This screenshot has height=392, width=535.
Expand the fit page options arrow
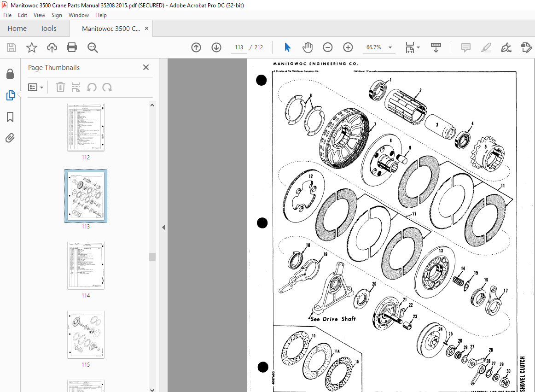(x=419, y=47)
